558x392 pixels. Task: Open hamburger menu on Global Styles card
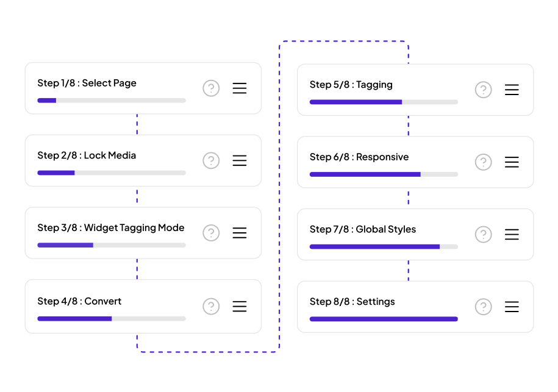tap(512, 235)
